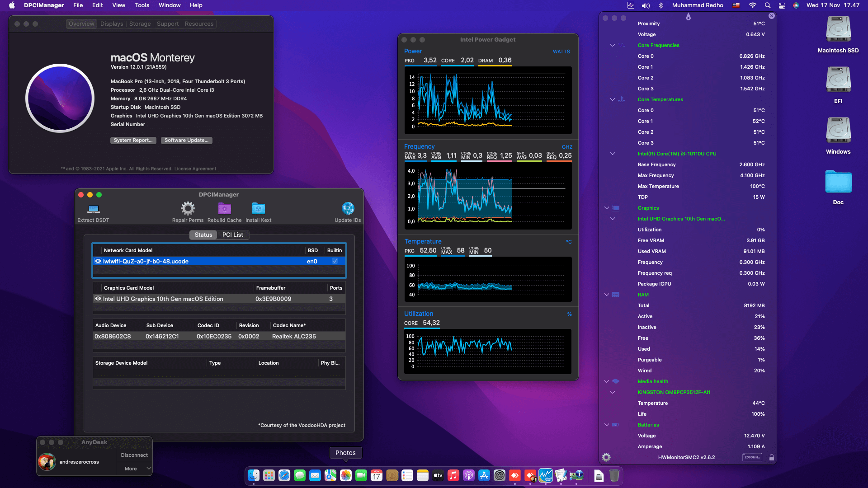The width and height of the screenshot is (868, 488).
Task: Open the EFI drive on desktop
Action: 838,80
